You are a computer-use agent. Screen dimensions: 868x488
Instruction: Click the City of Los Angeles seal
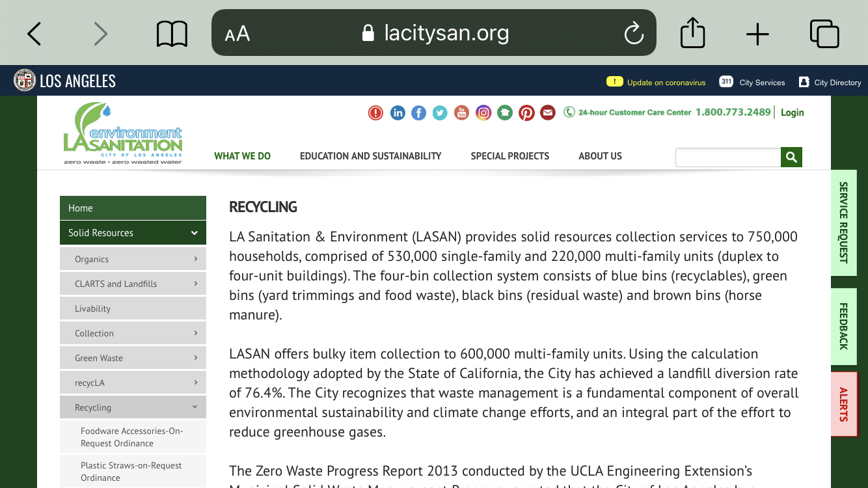click(25, 81)
